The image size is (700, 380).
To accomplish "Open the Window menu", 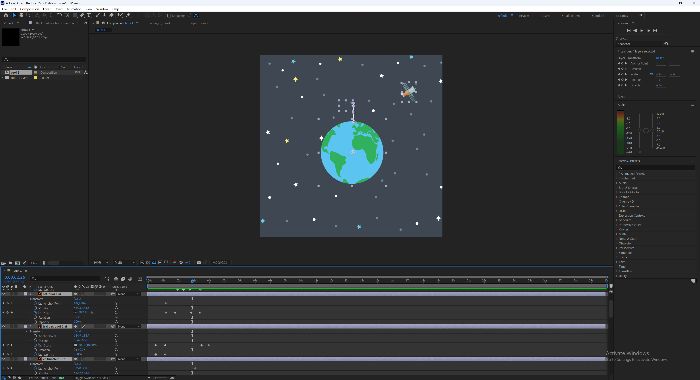I will point(102,9).
